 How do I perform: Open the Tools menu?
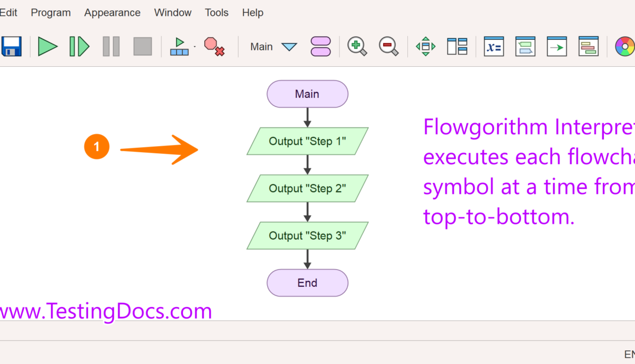point(216,12)
